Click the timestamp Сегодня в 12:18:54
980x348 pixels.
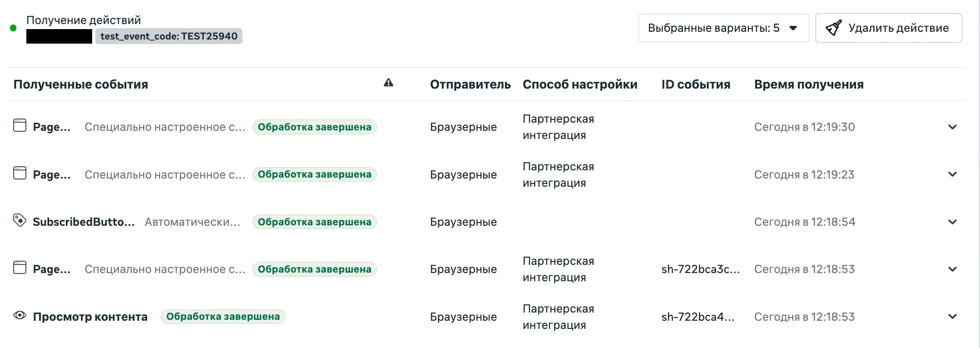(x=805, y=222)
